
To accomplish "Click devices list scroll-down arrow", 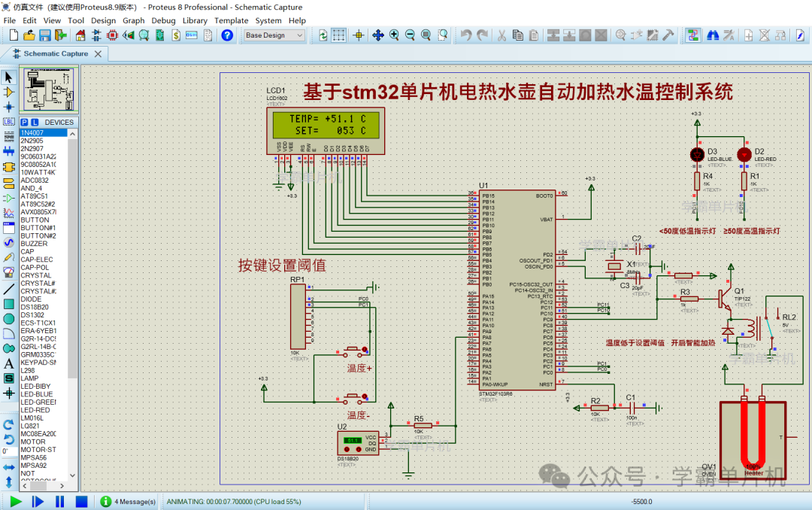I will click(72, 475).
